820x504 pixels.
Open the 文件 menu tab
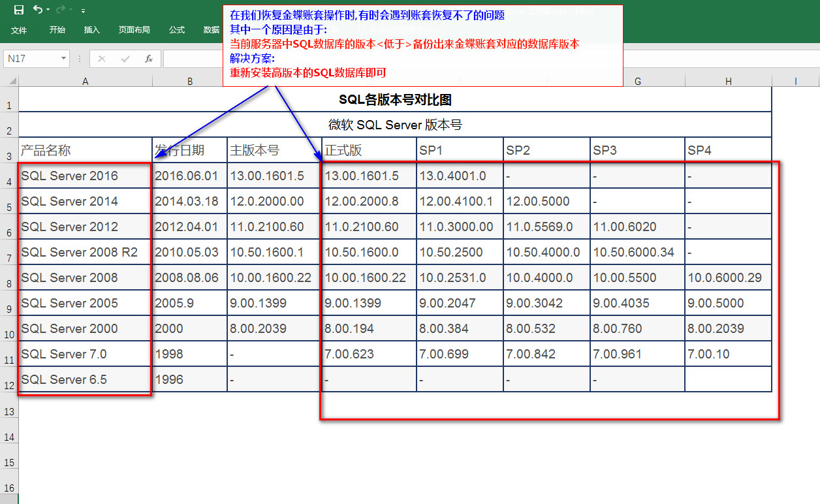tap(19, 30)
